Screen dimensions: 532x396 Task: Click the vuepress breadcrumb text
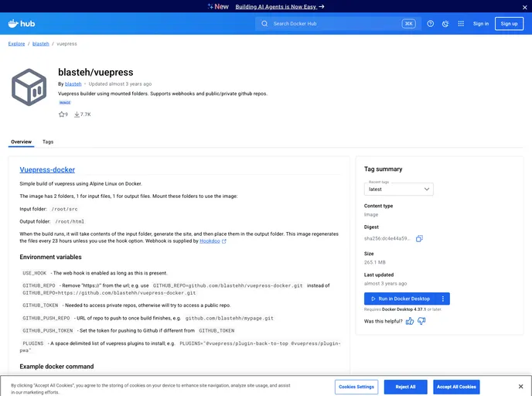66,44
